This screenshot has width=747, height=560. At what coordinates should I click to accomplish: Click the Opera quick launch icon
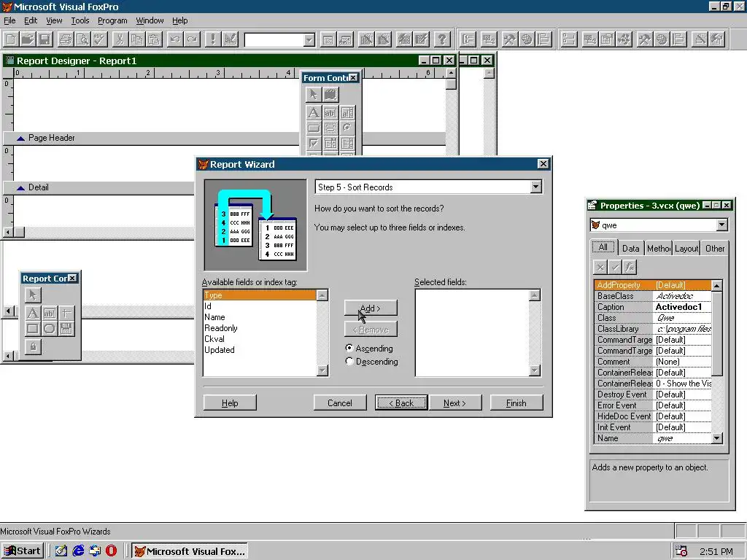112,551
